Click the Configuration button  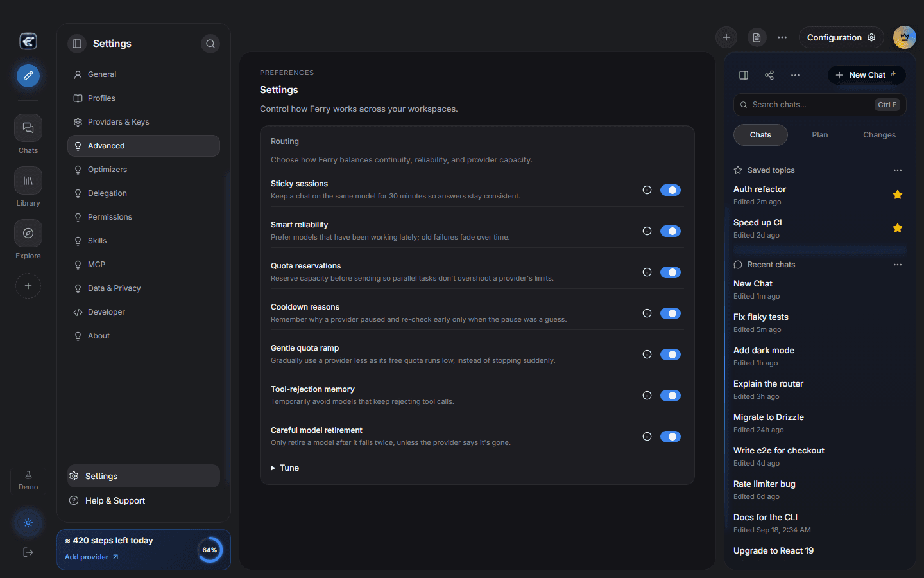[841, 37]
